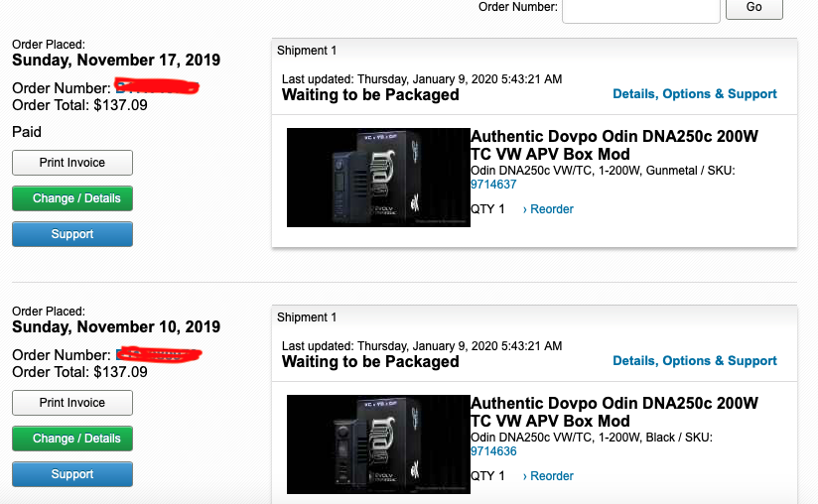Click the redacted order number for November 17
Viewport: 818px width, 504px height.
[x=158, y=88]
